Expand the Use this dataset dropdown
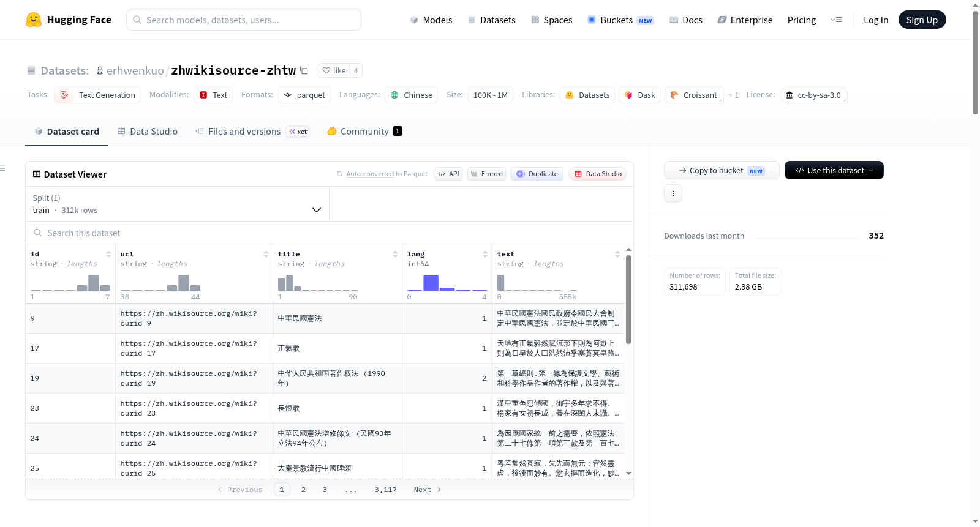980x527 pixels. pyautogui.click(x=834, y=170)
